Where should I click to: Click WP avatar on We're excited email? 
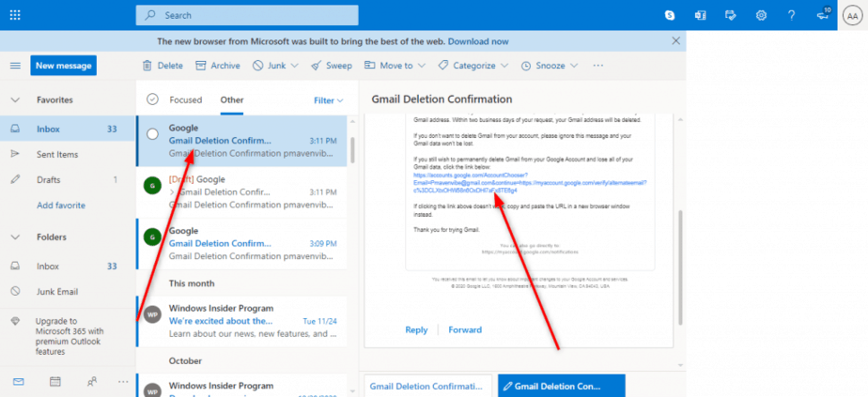click(152, 314)
